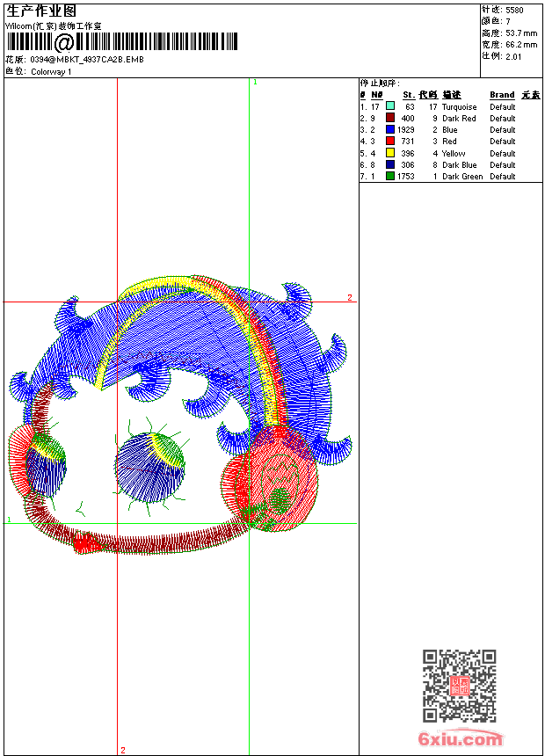Image resolution: width=545 pixels, height=756 pixels.
Task: Click the 'Brand' column header
Action: point(502,95)
